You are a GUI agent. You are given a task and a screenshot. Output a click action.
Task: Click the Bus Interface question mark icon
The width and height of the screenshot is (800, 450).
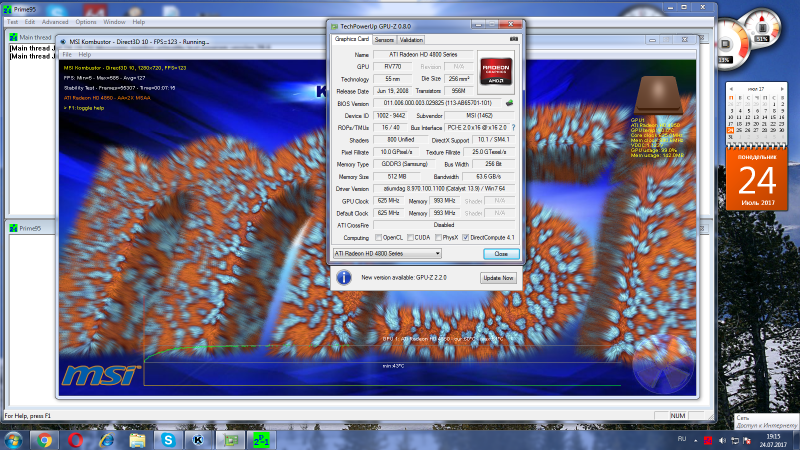513,128
